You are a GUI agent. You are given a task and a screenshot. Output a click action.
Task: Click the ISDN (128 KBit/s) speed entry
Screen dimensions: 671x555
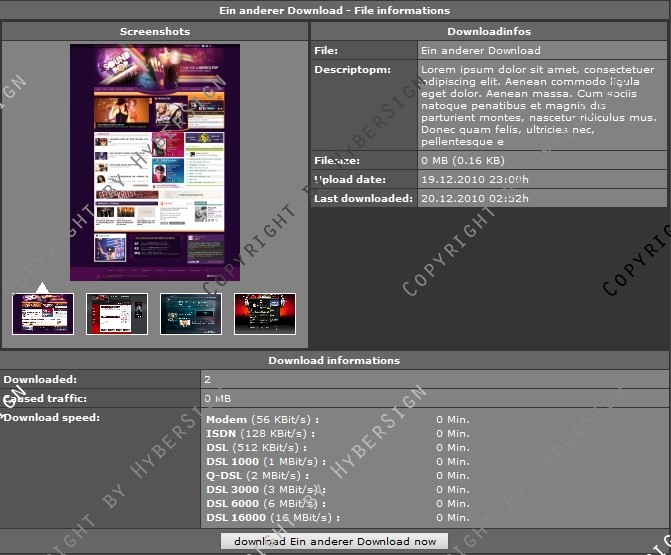(x=261, y=434)
